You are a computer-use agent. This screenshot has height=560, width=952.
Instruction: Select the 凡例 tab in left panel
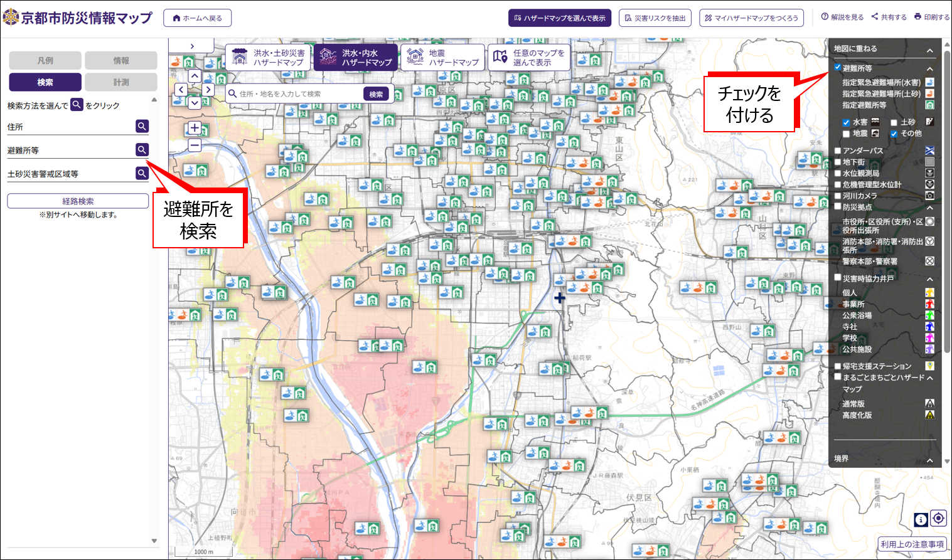(45, 60)
